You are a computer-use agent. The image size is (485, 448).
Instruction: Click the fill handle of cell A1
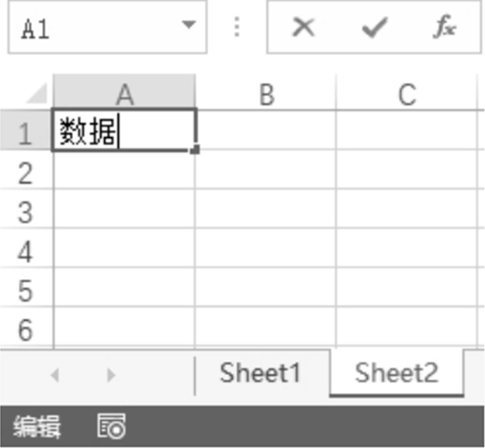pyautogui.click(x=196, y=150)
